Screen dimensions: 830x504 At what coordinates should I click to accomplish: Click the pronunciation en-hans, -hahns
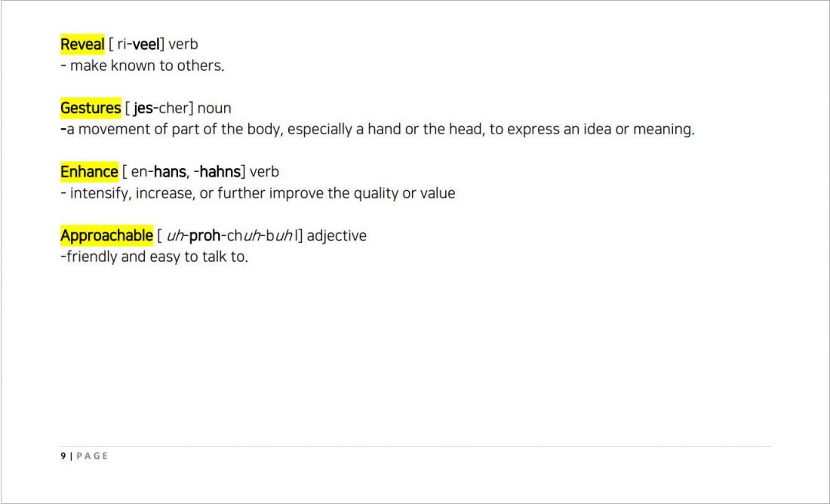pos(183,171)
